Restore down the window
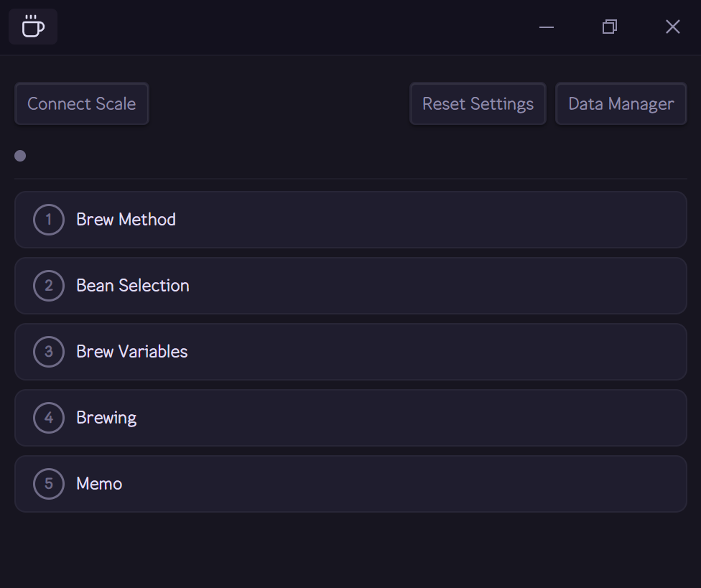Screen dimensions: 701x588 tap(610, 27)
